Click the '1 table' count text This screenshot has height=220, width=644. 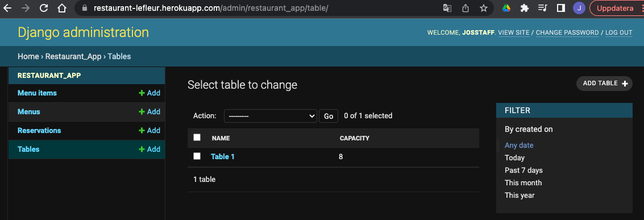tap(205, 180)
